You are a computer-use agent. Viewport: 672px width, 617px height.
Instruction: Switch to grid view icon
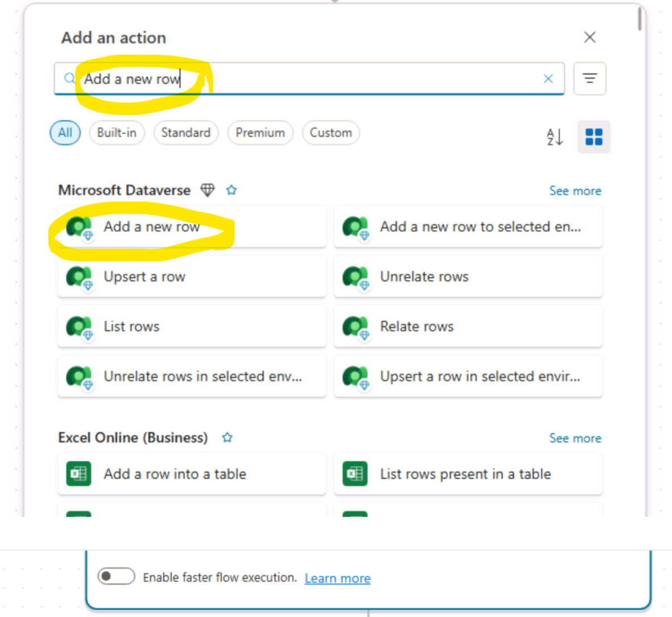593,137
